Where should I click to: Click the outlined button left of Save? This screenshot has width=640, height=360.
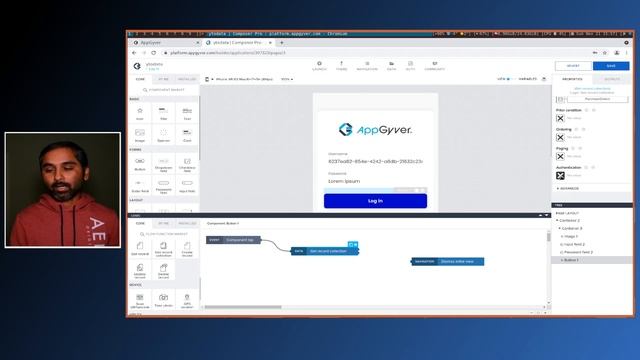coord(573,66)
